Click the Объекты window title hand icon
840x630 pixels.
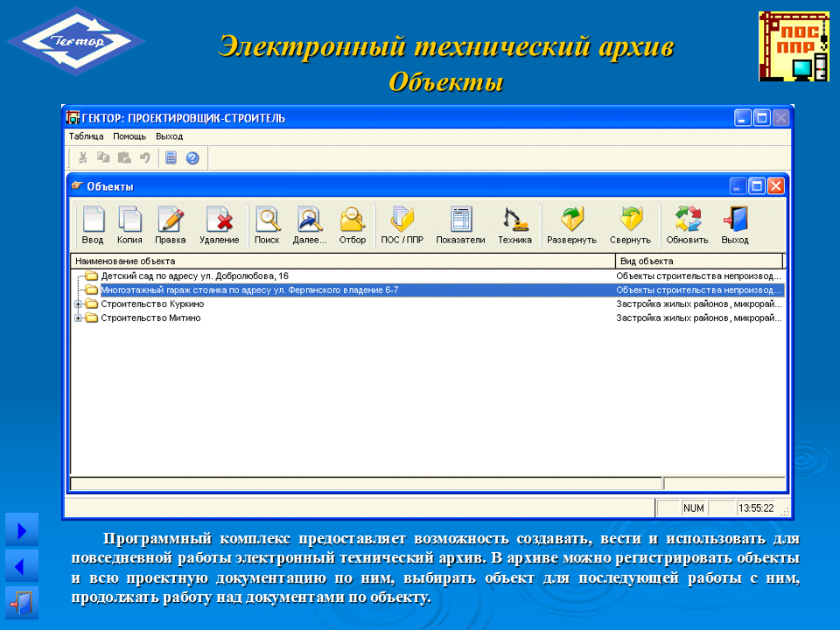[78, 185]
